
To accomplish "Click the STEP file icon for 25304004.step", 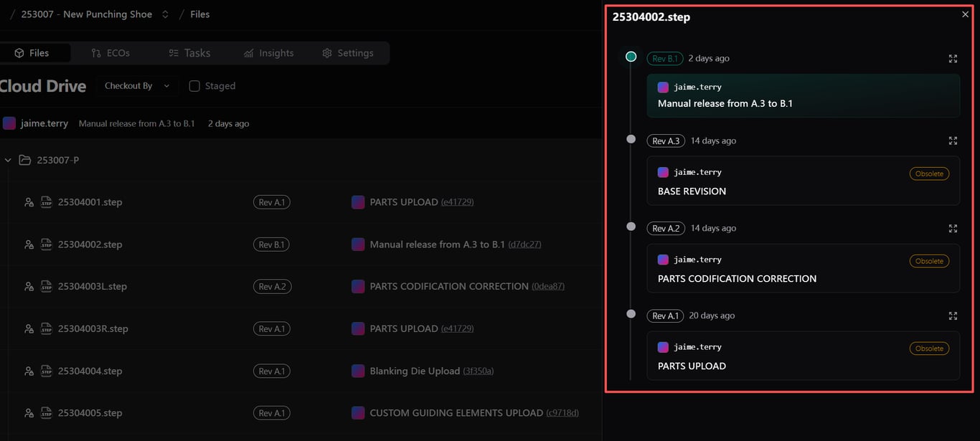I will [x=47, y=371].
